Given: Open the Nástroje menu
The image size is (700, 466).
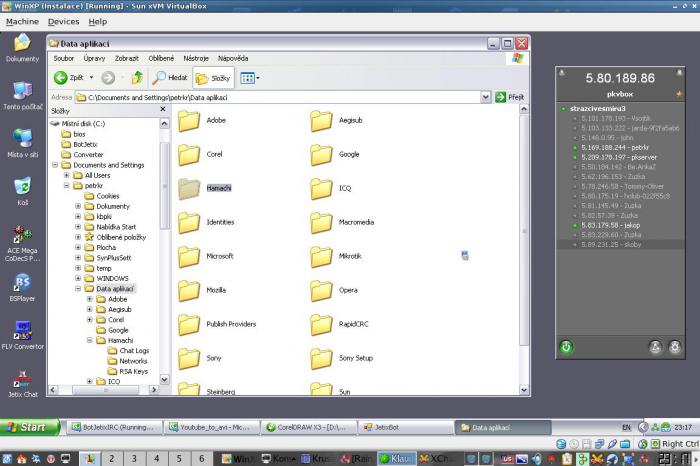Looking at the screenshot, I should pos(196,58).
